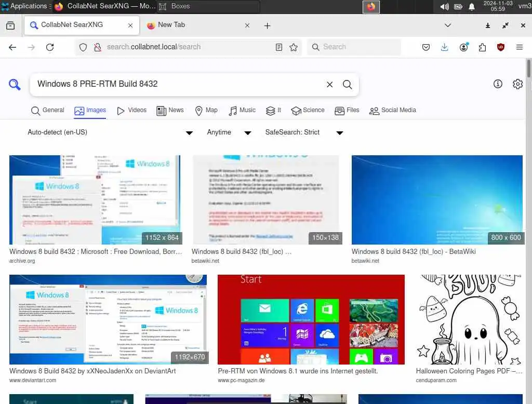
Task: Select the Images search category
Action: coord(90,110)
